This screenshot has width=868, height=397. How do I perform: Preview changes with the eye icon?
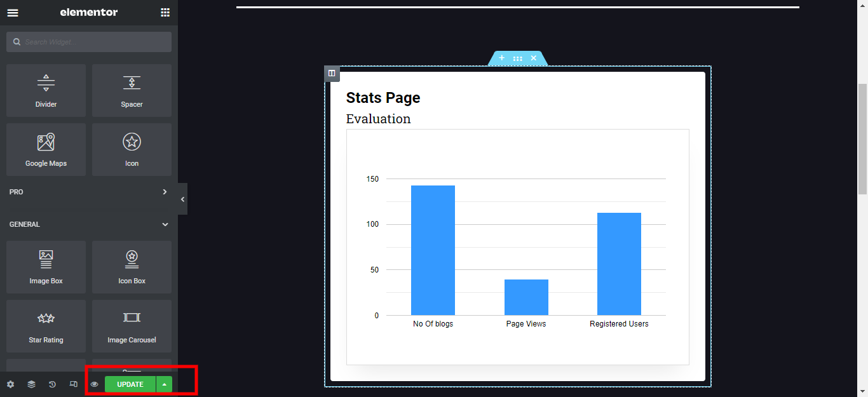coord(95,384)
